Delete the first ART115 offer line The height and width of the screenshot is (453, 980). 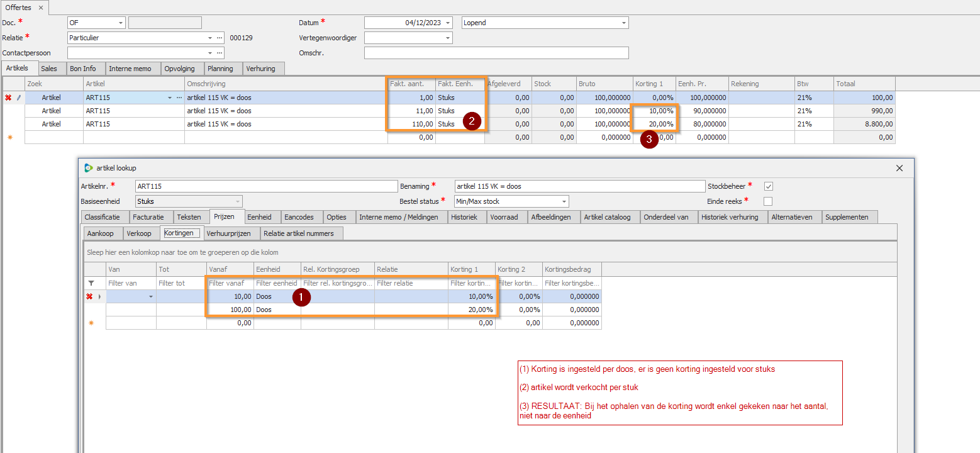8,98
